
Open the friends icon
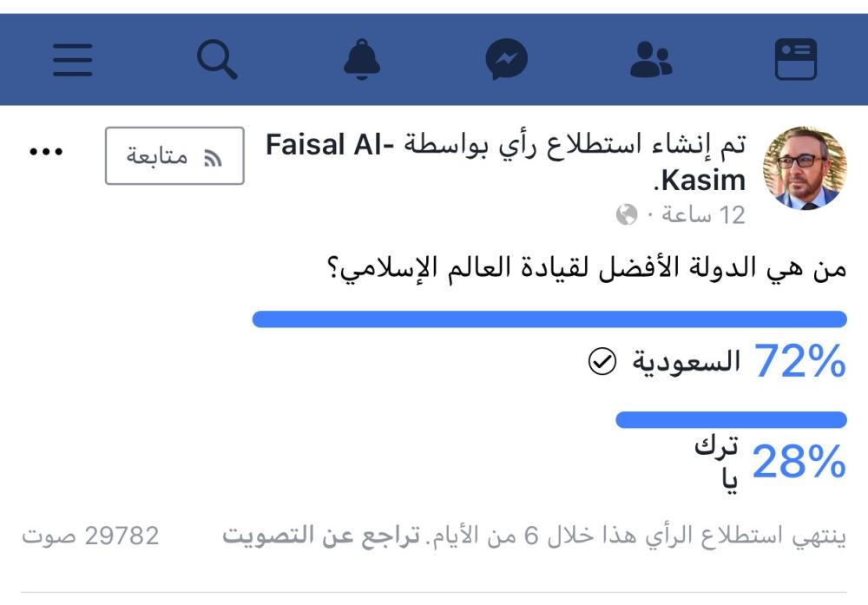tap(651, 61)
